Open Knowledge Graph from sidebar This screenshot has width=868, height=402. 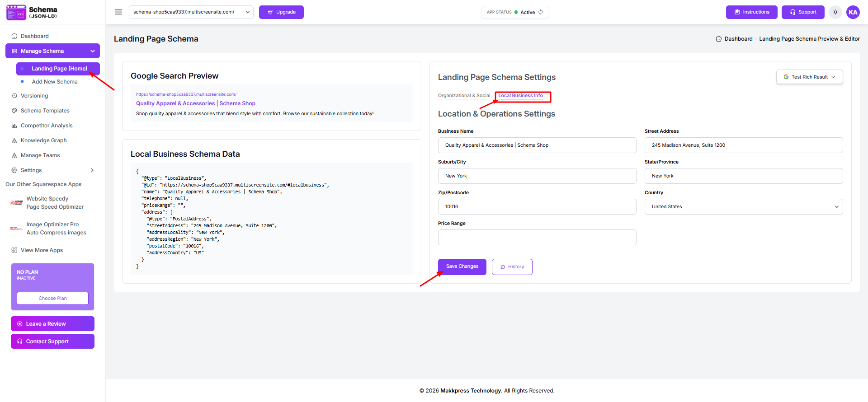click(43, 140)
